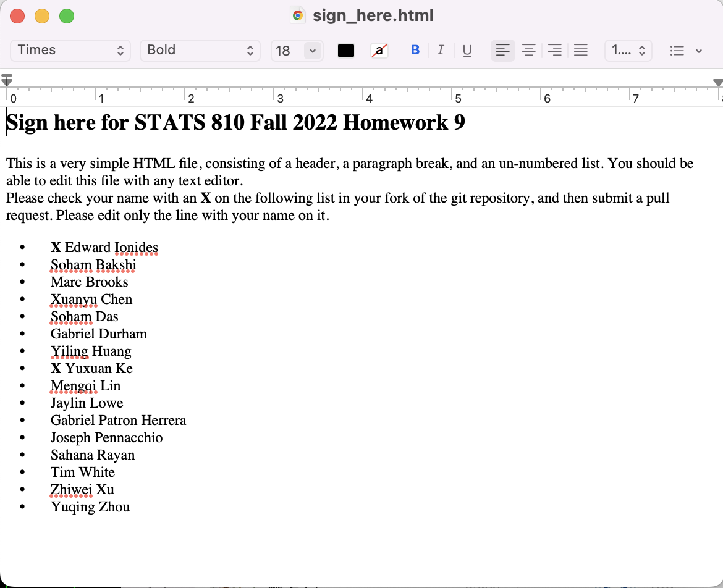Viewport: 723px width, 588px height.
Task: Click the list item Yuxuan Ke
Action: (x=91, y=368)
